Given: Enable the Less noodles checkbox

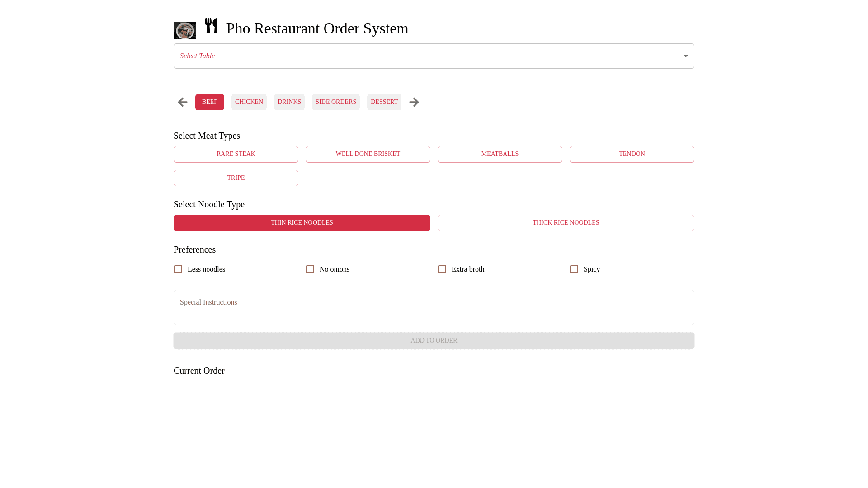Looking at the screenshot, I should [x=178, y=269].
